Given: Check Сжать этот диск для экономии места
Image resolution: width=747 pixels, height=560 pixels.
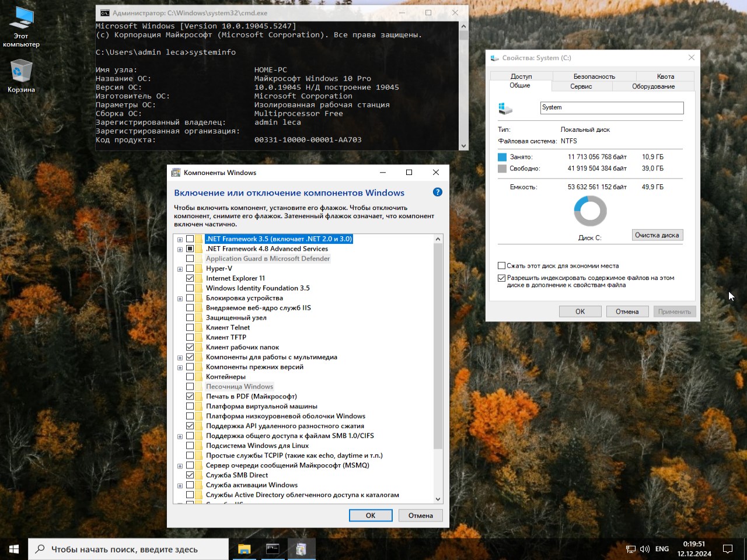Looking at the screenshot, I should coord(501,265).
